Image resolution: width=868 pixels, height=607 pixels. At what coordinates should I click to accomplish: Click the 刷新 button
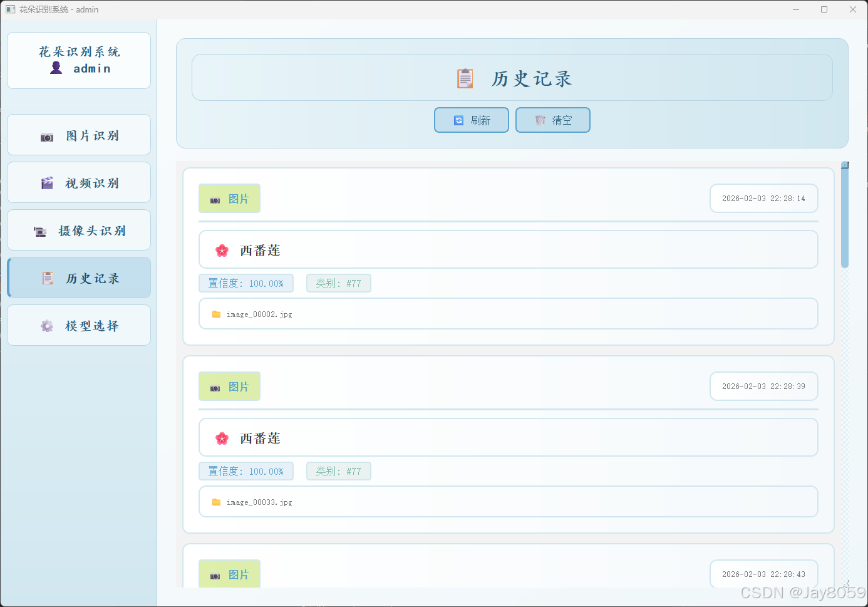pyautogui.click(x=472, y=120)
